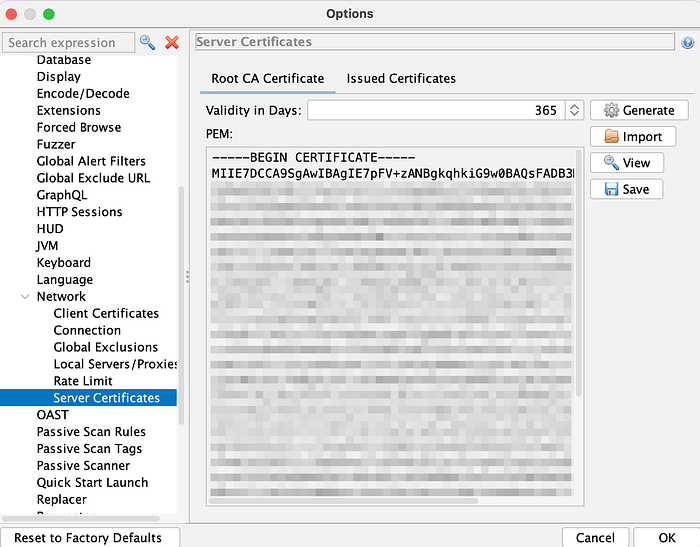
Task: Clear search with the red X icon
Action: tap(172, 42)
